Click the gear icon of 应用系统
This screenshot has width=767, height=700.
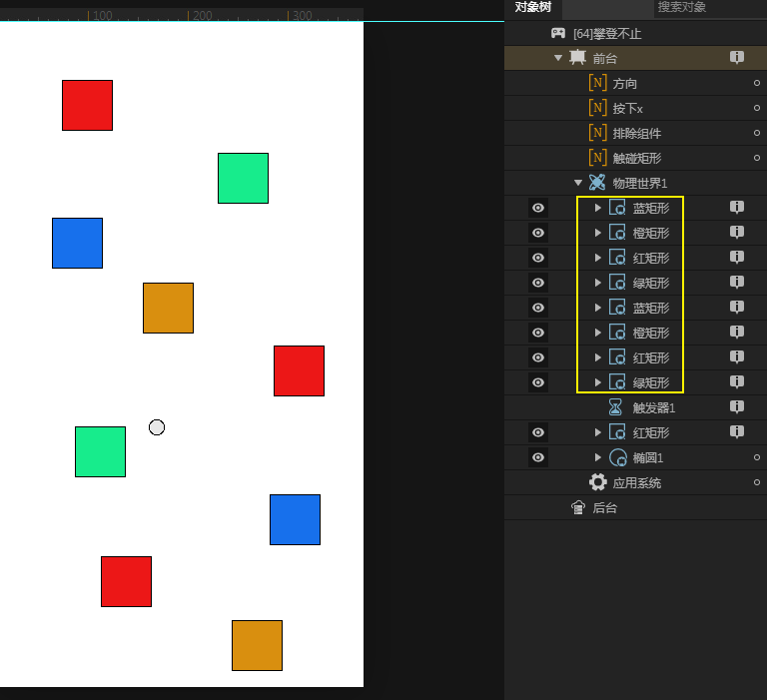click(598, 482)
